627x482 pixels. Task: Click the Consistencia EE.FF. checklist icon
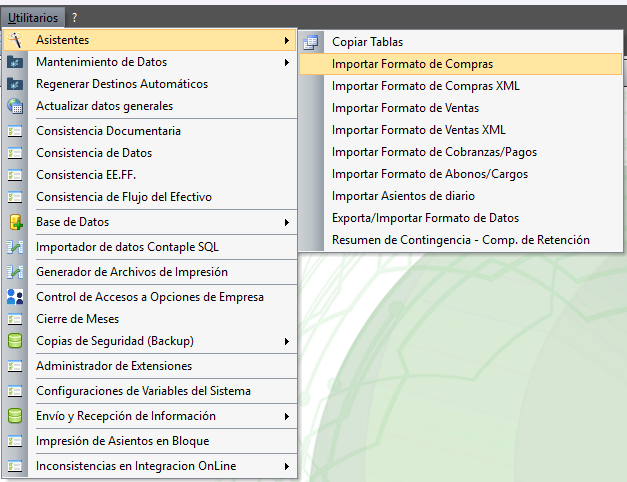[x=15, y=175]
